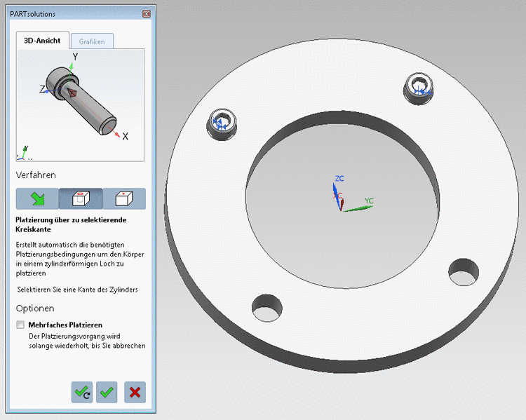This screenshot has height=420, width=526.
Task: Select the green arrow placement method
Action: pos(37,198)
